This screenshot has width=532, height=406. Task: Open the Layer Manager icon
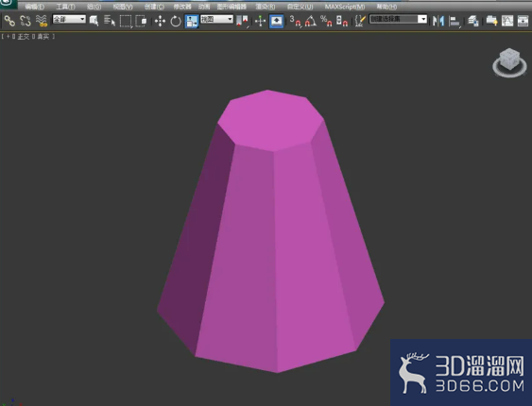tap(473, 21)
